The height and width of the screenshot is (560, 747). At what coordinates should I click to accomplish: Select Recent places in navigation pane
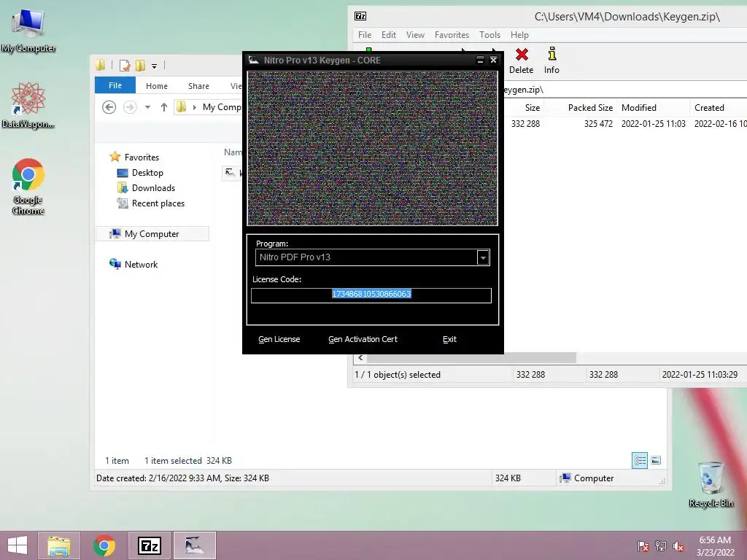(158, 203)
